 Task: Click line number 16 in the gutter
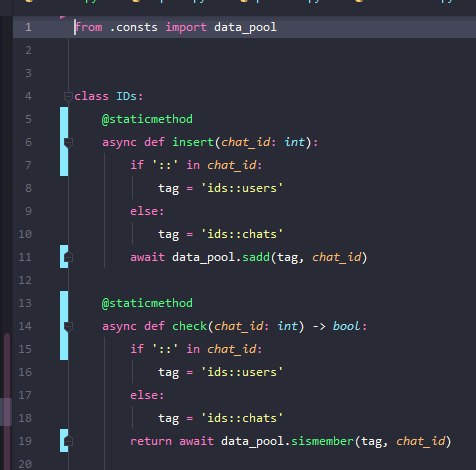coord(25,372)
